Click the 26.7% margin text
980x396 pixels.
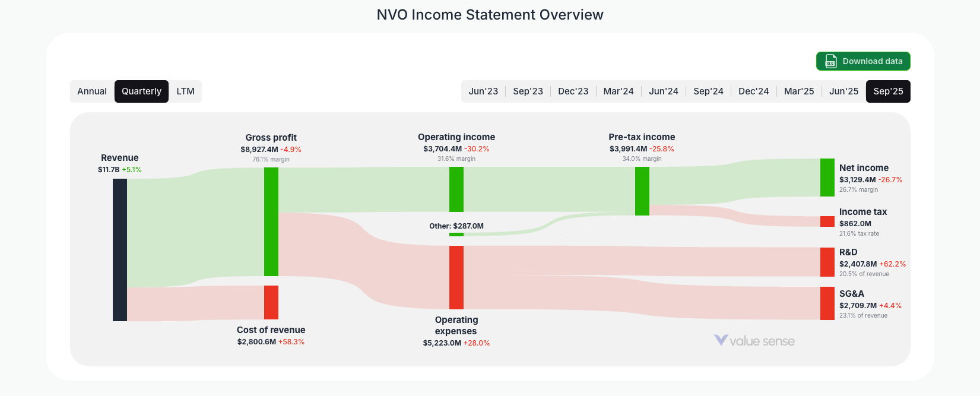(858, 190)
